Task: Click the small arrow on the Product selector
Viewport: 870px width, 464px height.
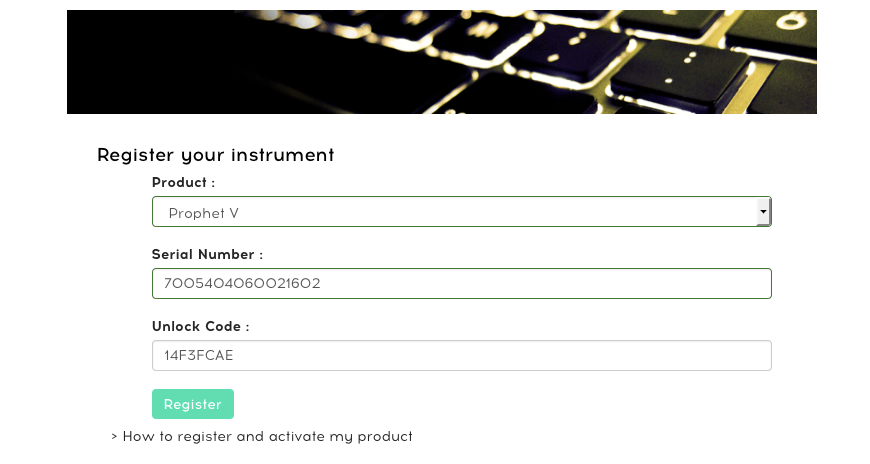Action: [763, 211]
